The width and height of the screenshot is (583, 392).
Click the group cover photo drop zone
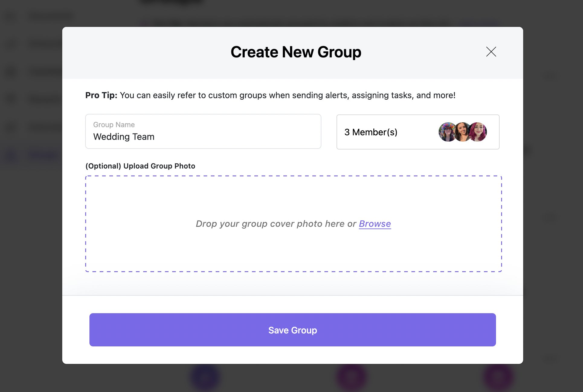294,224
